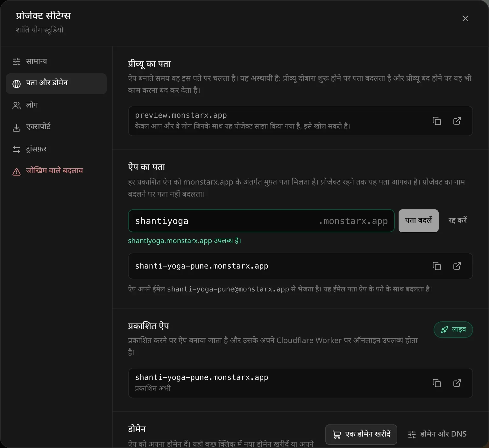Copy the published app URL under प्रकाशित ऐप
The height and width of the screenshot is (448, 489).
[x=437, y=383]
